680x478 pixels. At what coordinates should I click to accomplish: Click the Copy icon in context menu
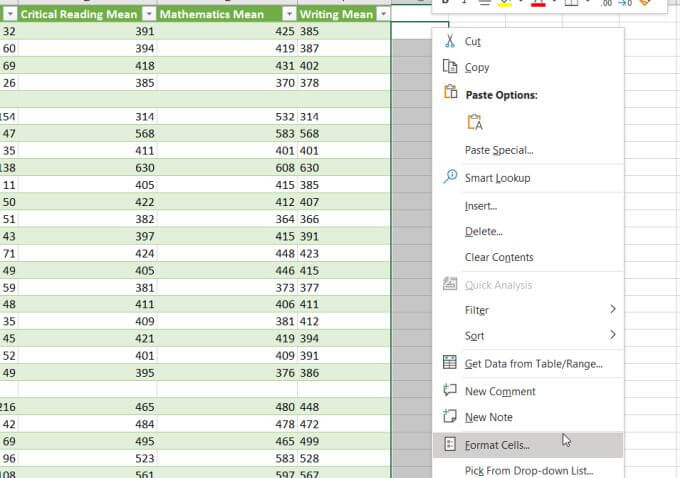[x=449, y=67]
